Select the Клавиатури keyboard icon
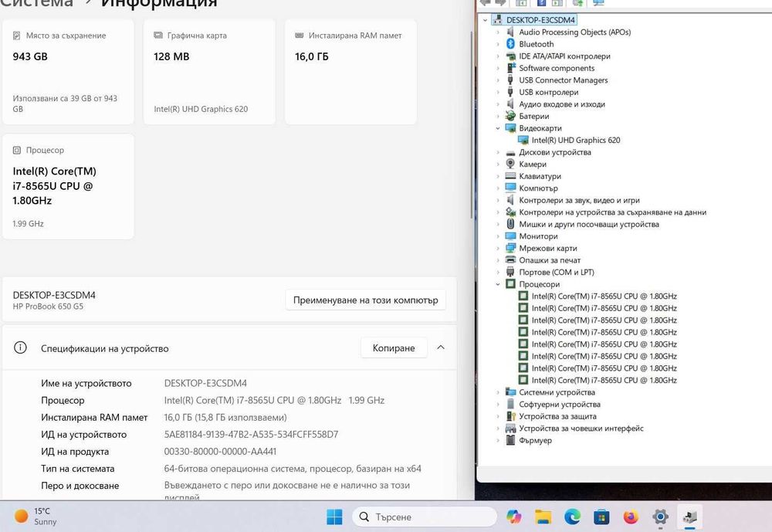 click(x=510, y=176)
